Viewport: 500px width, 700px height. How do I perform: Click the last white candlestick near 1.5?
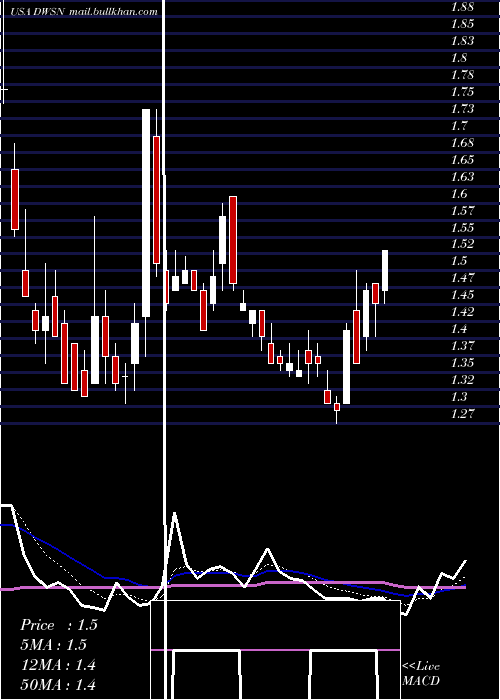[384, 271]
